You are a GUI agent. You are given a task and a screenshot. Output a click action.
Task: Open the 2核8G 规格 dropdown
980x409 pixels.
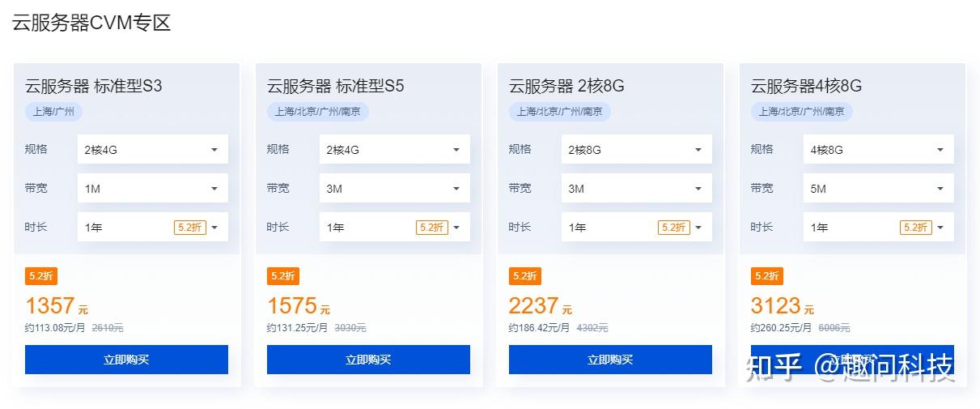click(637, 150)
